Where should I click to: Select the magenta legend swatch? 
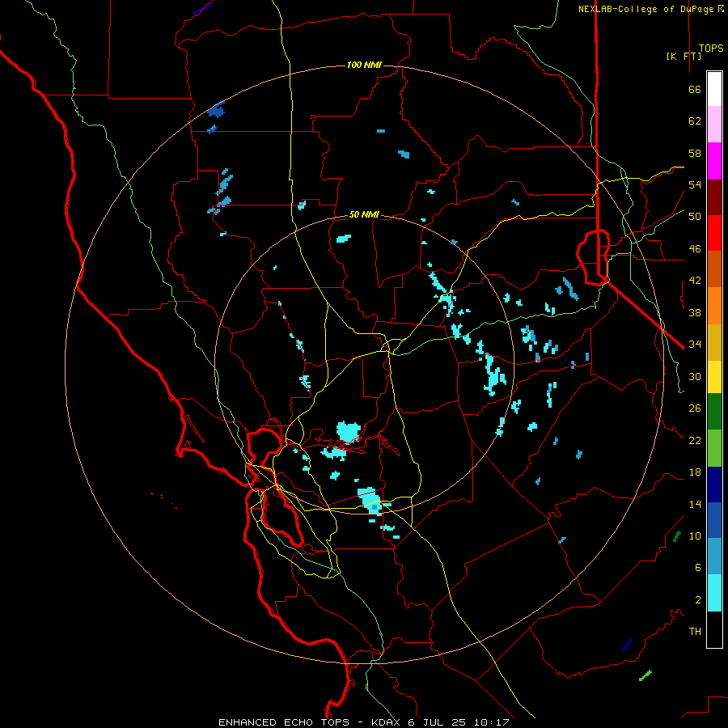(x=714, y=161)
